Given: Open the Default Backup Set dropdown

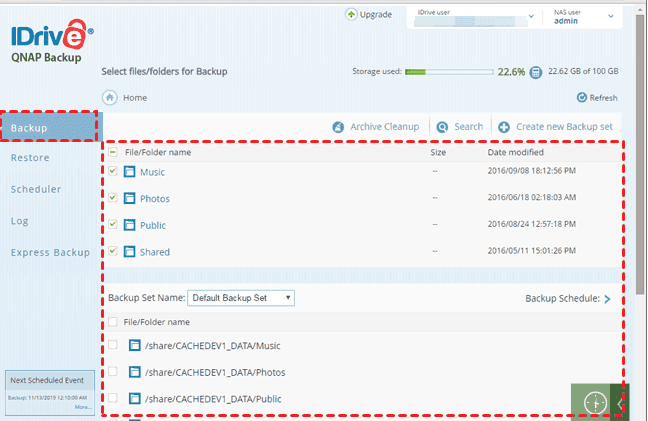Looking at the screenshot, I should pyautogui.click(x=241, y=298).
